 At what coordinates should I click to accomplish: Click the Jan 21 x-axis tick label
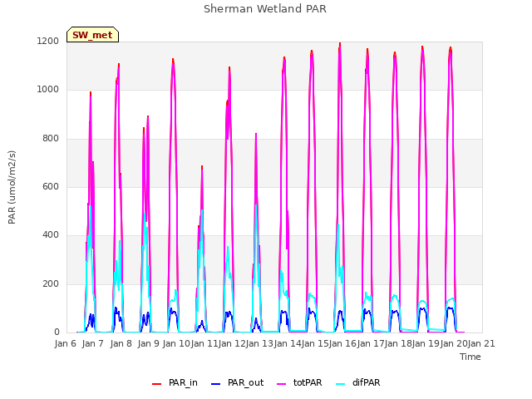481,343
